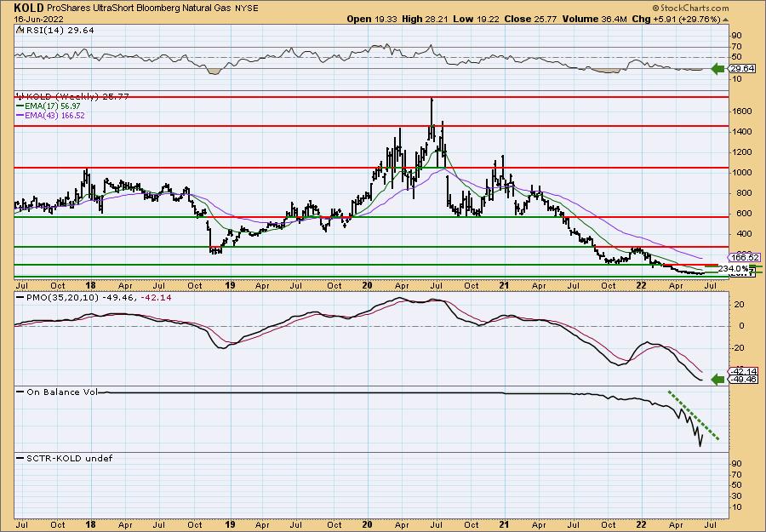Image resolution: width=766 pixels, height=532 pixels.
Task: Click the -49.46 PMO value tag on the axis
Action: [744, 380]
